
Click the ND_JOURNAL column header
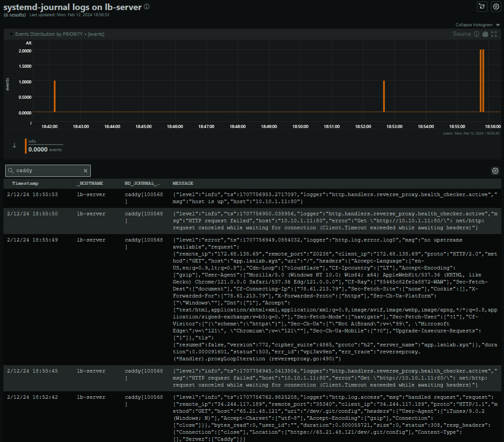(x=142, y=183)
